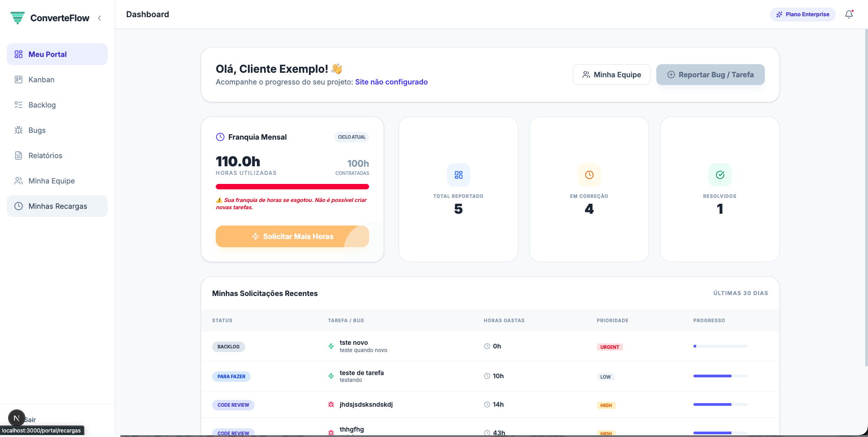
Task: Select the Minhas Recargas clock icon
Action: click(x=18, y=206)
